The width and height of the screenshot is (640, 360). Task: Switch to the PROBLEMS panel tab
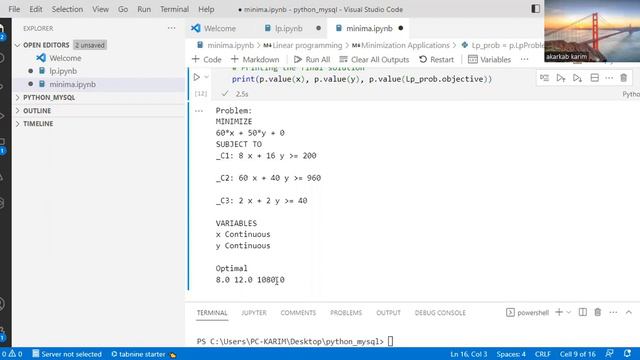point(346,313)
